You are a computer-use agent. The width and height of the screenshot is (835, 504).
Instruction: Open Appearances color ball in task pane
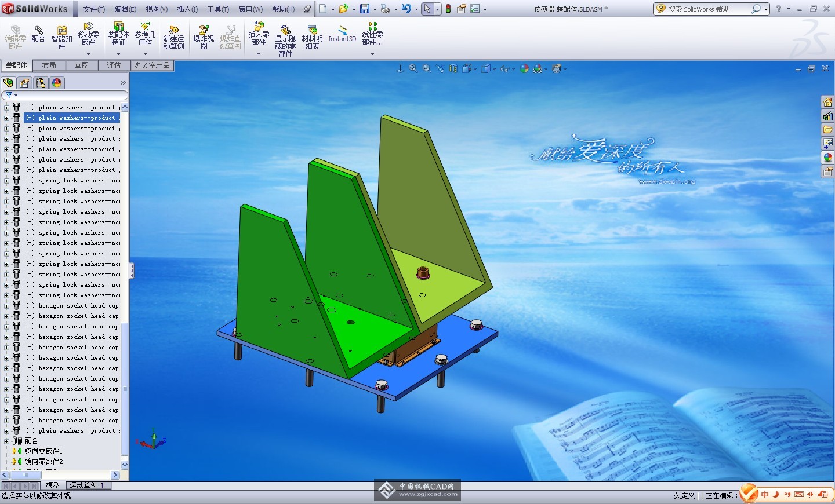pos(827,158)
